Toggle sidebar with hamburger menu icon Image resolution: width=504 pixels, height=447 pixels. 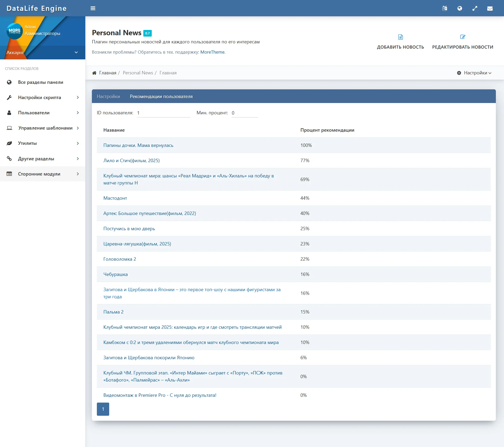click(93, 8)
